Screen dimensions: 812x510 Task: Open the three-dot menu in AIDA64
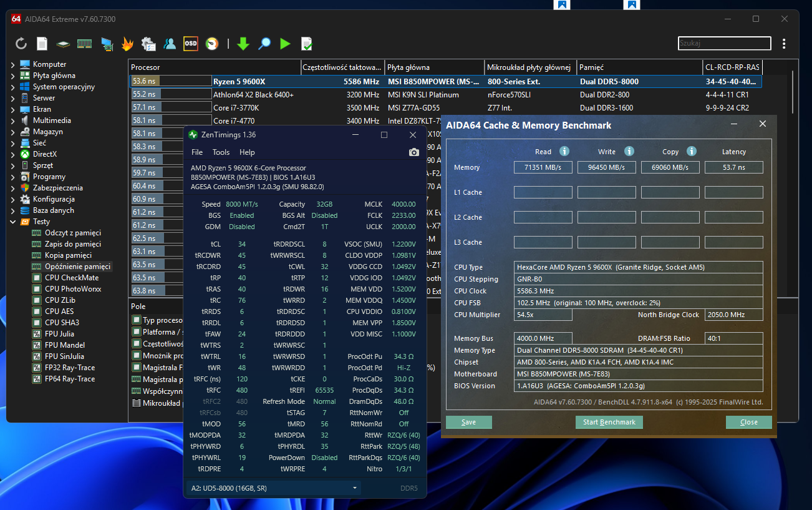click(x=784, y=44)
